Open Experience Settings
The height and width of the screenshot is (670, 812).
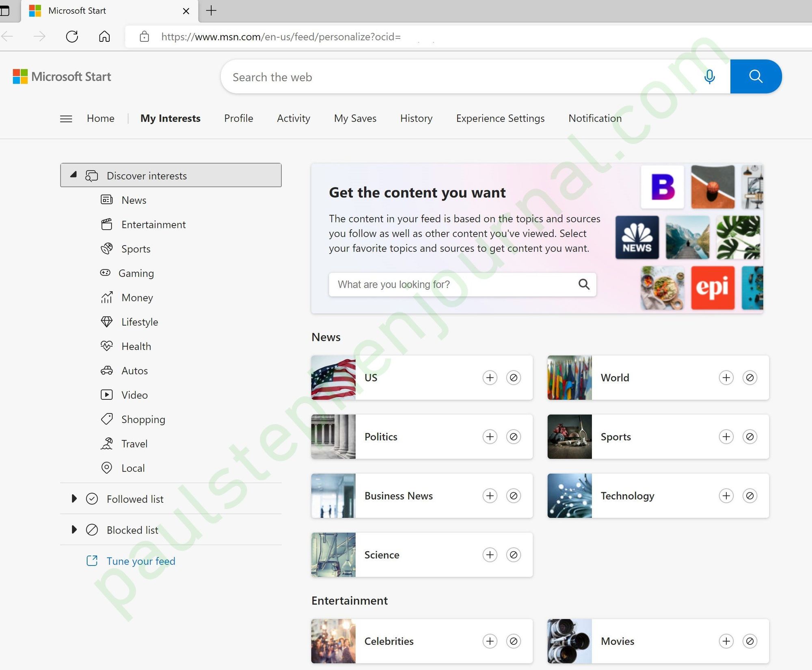coord(500,118)
